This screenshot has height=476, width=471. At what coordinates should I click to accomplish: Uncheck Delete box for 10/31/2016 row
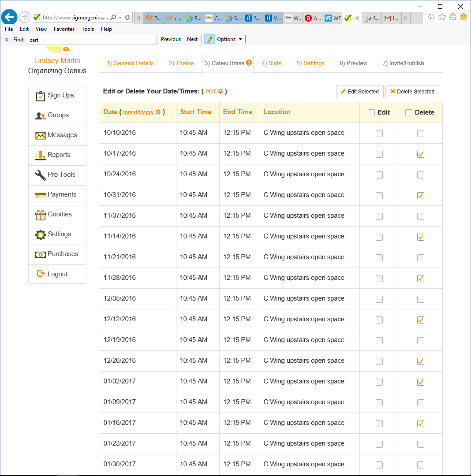click(x=421, y=196)
